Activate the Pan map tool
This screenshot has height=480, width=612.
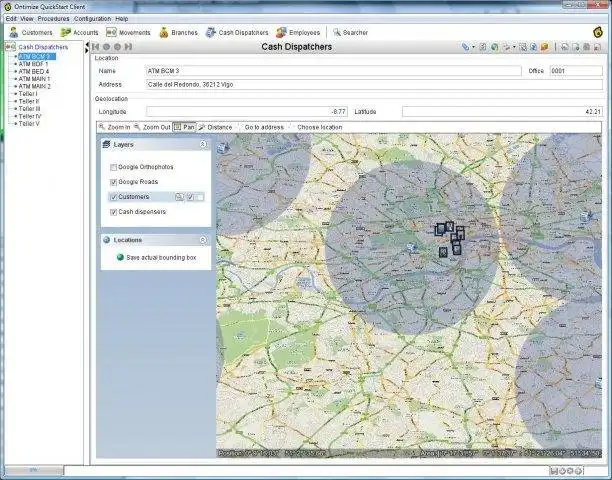click(x=184, y=127)
